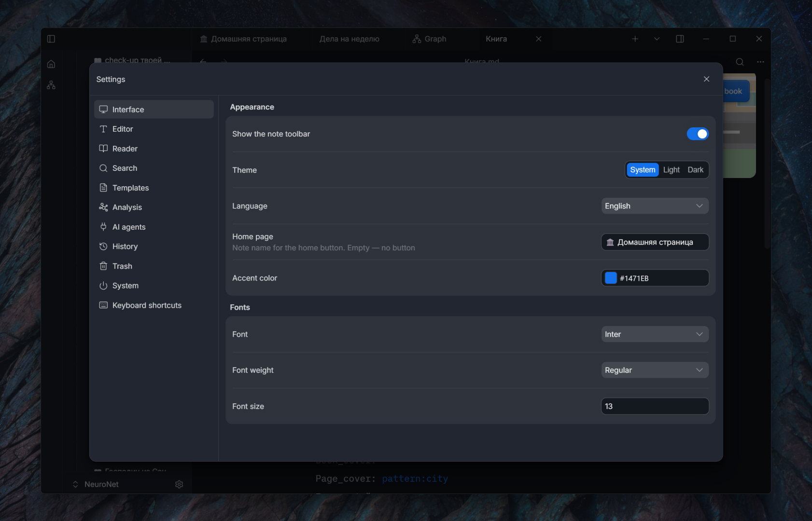Open the Analysis settings section
Image resolution: width=812 pixels, height=521 pixels.
[x=154, y=207]
